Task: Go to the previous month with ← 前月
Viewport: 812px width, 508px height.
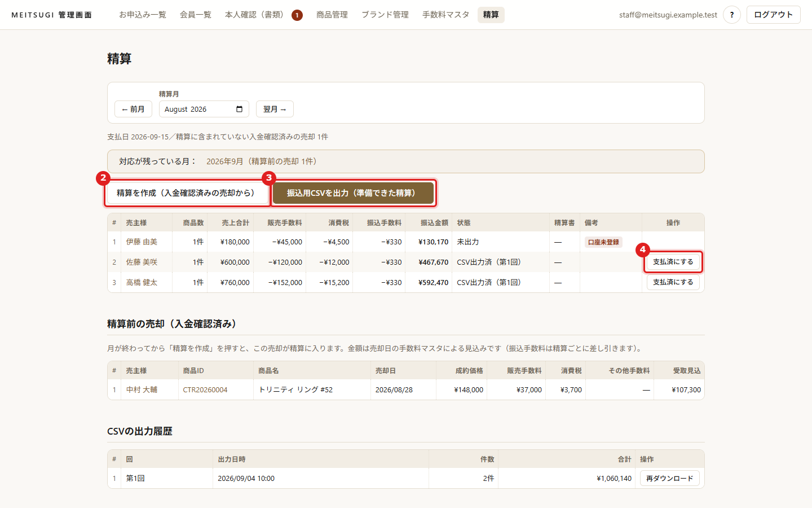Action: pyautogui.click(x=133, y=109)
